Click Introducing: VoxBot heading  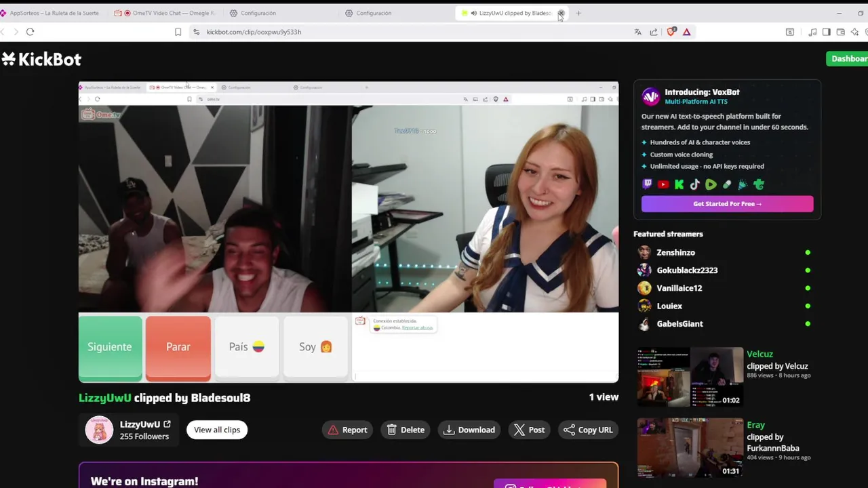(702, 92)
